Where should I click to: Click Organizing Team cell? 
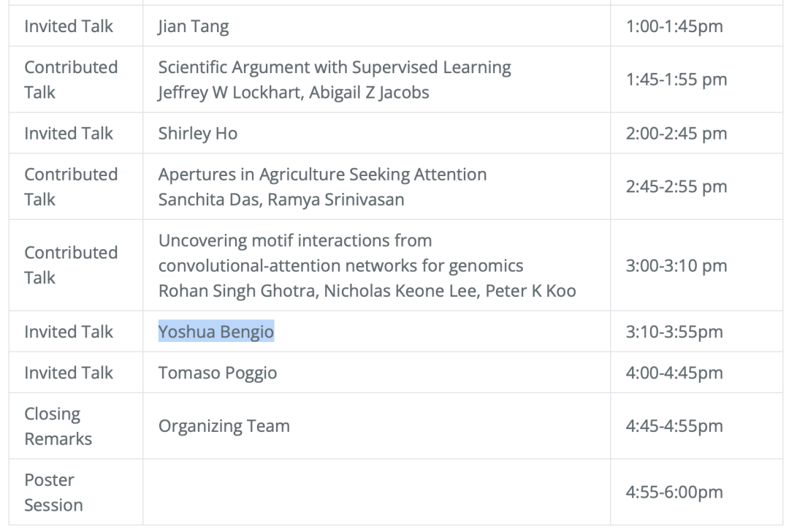coord(224,426)
